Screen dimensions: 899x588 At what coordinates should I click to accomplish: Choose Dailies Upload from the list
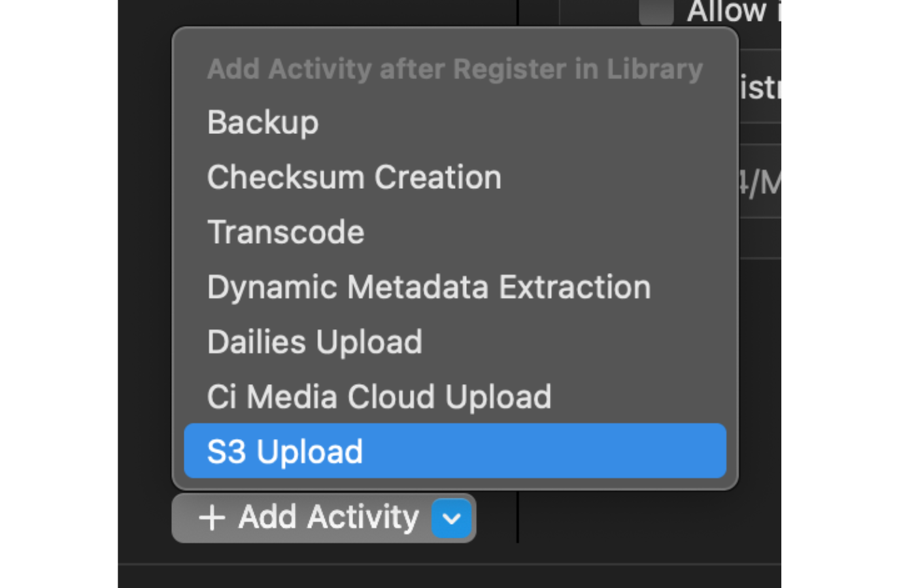(x=314, y=342)
